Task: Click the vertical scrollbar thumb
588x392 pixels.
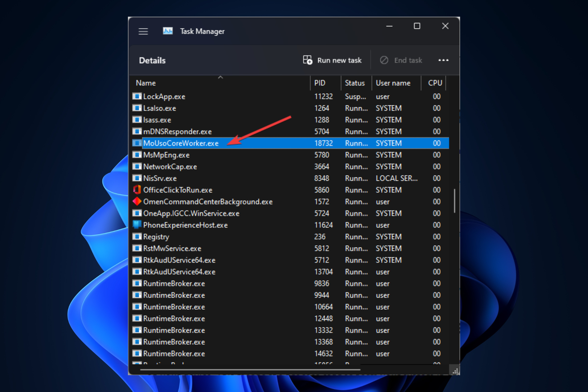Action: pos(454,201)
